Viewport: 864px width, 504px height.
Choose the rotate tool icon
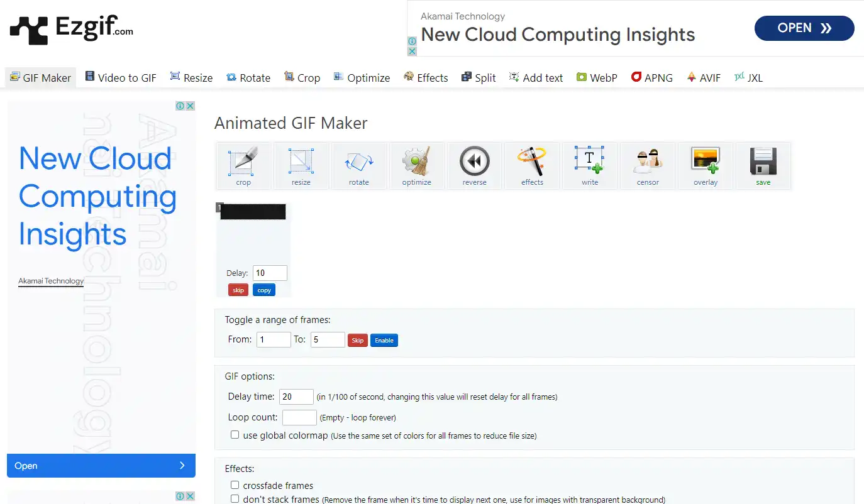pos(359,166)
